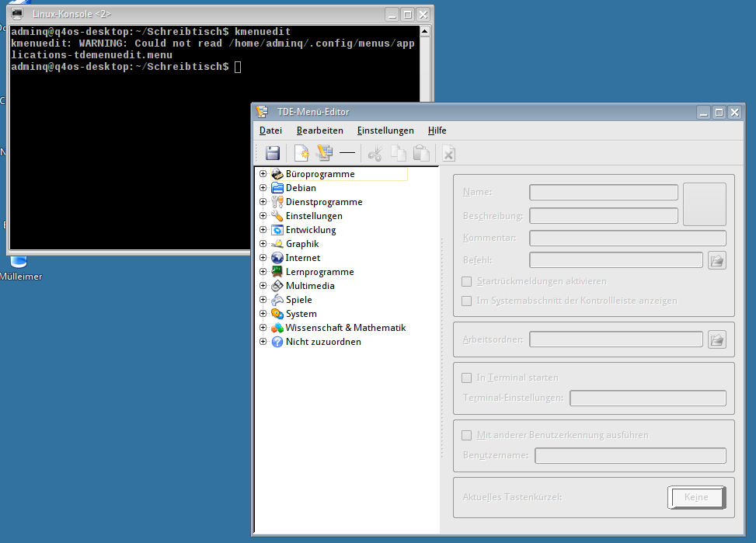
Task: Click the Beschreibung input field
Action: 603,215
